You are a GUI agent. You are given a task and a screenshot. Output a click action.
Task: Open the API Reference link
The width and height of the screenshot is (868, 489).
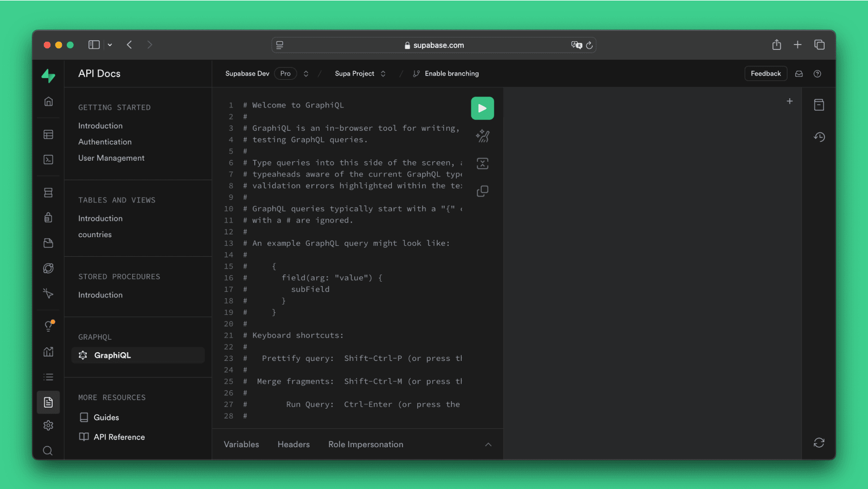(x=119, y=436)
